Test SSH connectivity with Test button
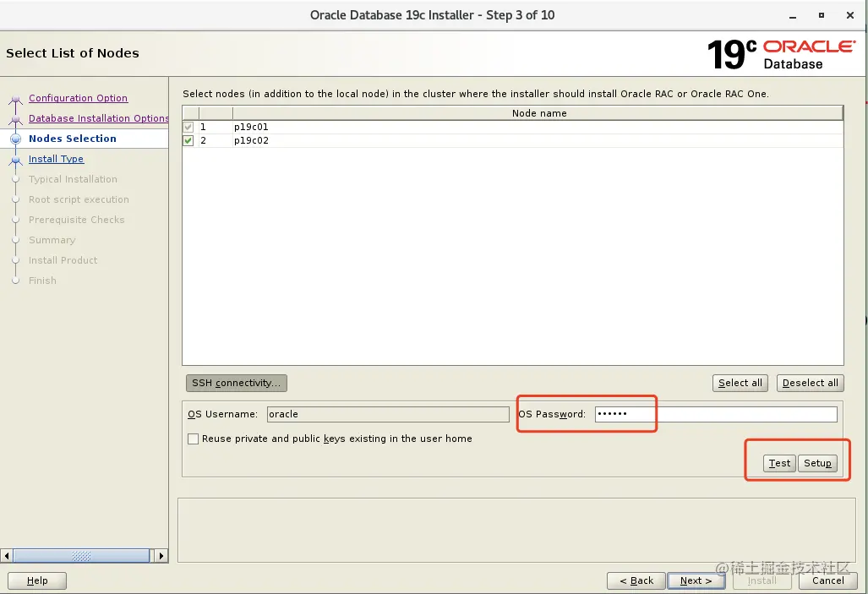The image size is (868, 594). (x=779, y=463)
